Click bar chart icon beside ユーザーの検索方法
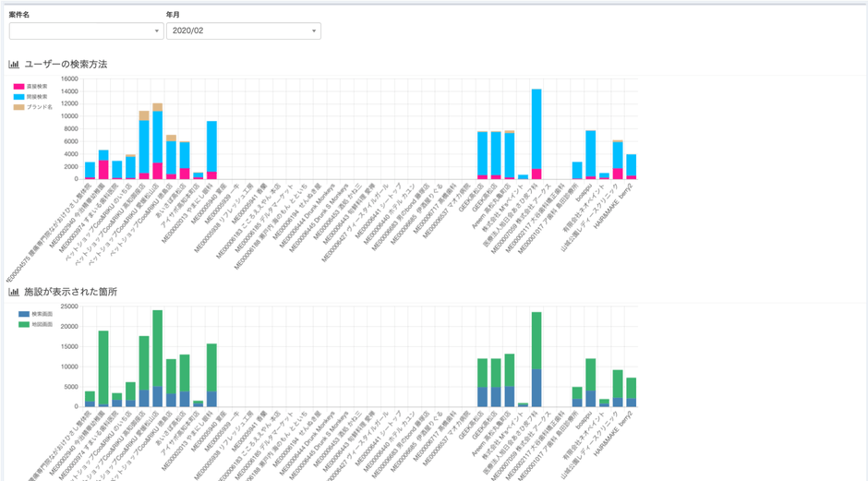 click(x=14, y=65)
